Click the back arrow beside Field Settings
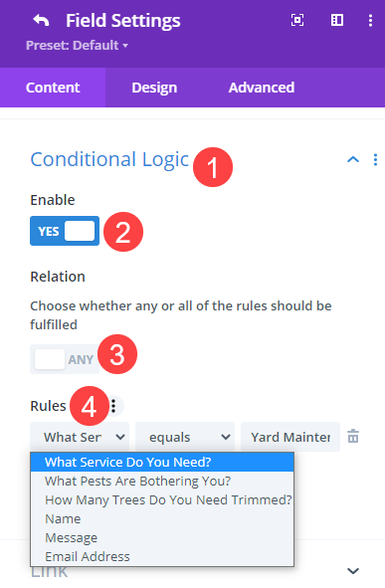 point(41,20)
